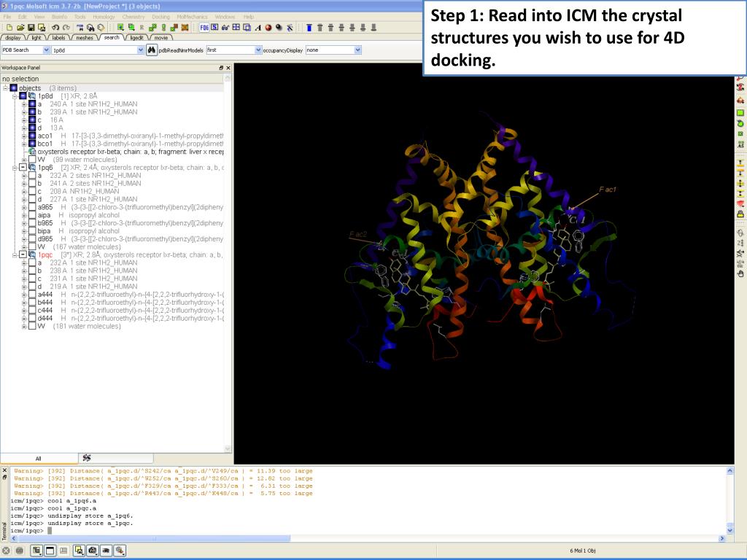Select the 1pqc object name in tree
The image size is (747, 560).
click(x=45, y=254)
